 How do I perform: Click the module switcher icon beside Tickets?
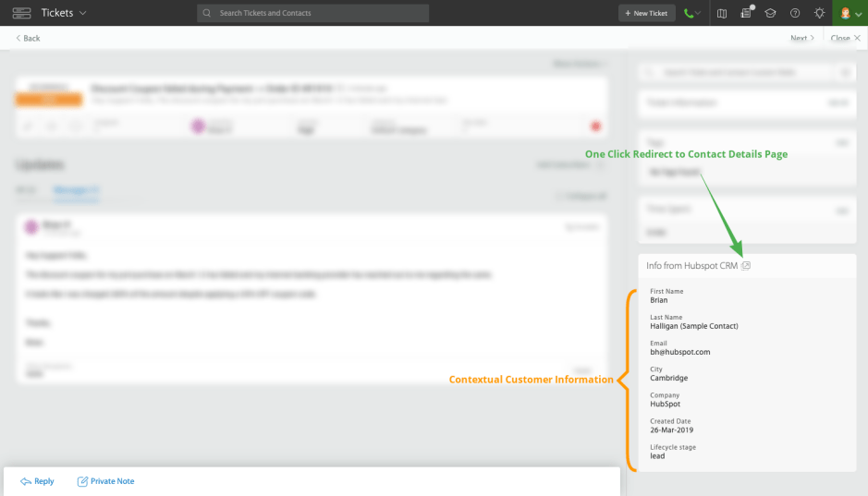click(21, 13)
